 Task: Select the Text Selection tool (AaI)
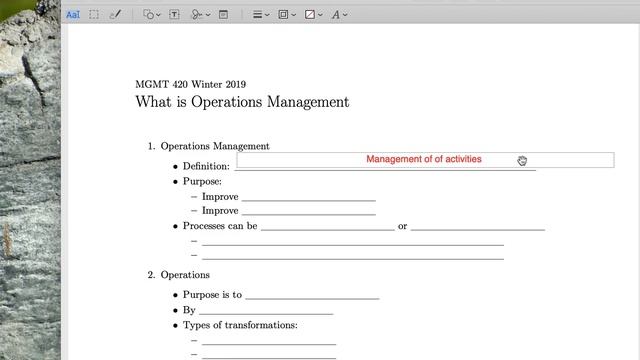click(x=73, y=15)
